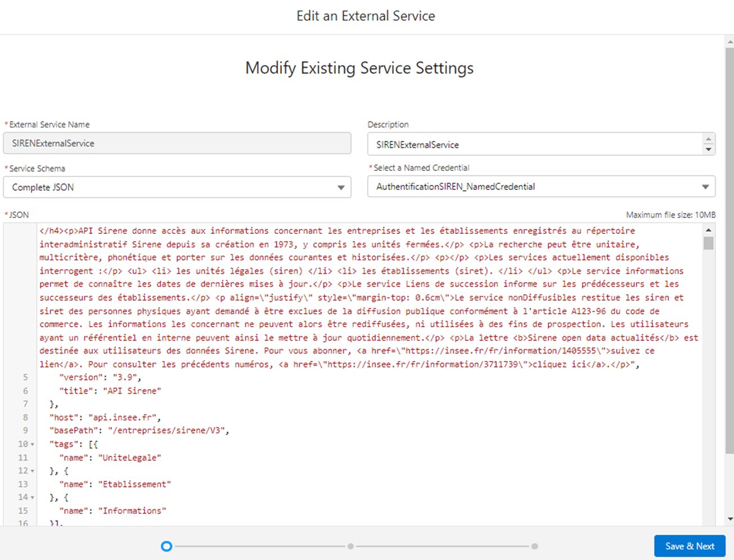Screen dimensions: 734x560
Task: Click line number 9 in the editor gutter
Action: (25, 431)
